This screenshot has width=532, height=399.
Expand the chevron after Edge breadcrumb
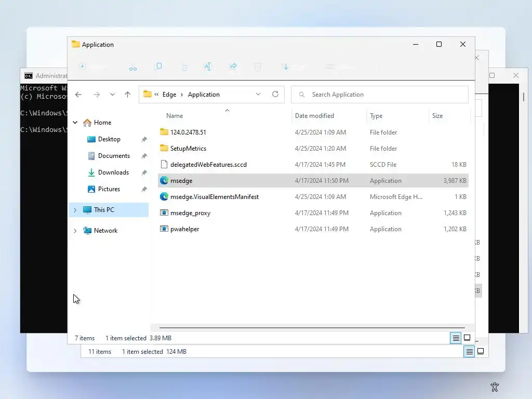point(182,95)
